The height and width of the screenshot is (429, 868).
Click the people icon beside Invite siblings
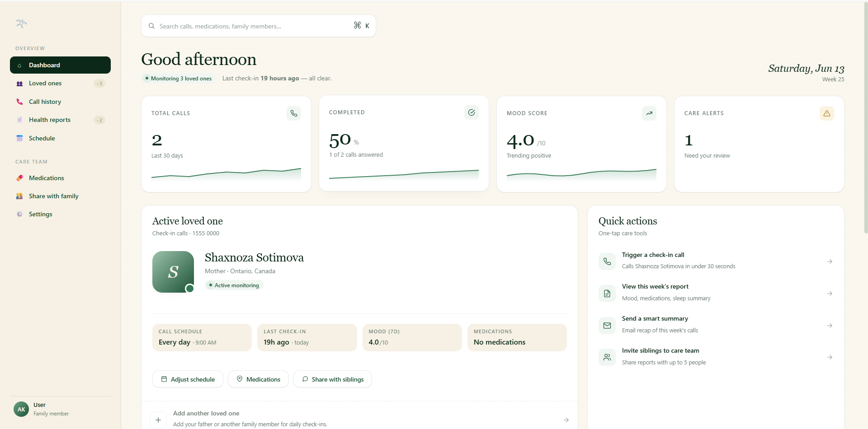point(607,357)
